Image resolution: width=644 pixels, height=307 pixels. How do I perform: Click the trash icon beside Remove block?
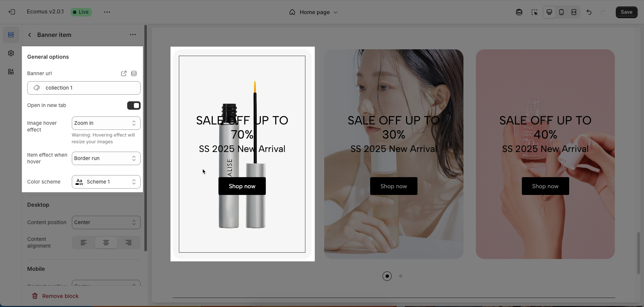[x=35, y=296]
